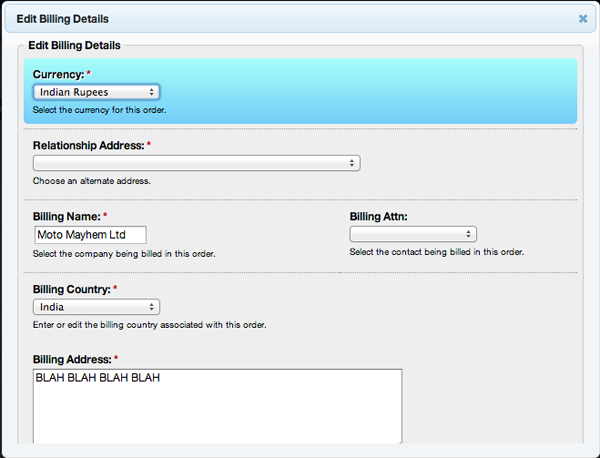Screen dimensions: 600x458
Task: Open the Currency dropdown showing Indian Rupees
Action: 96,92
